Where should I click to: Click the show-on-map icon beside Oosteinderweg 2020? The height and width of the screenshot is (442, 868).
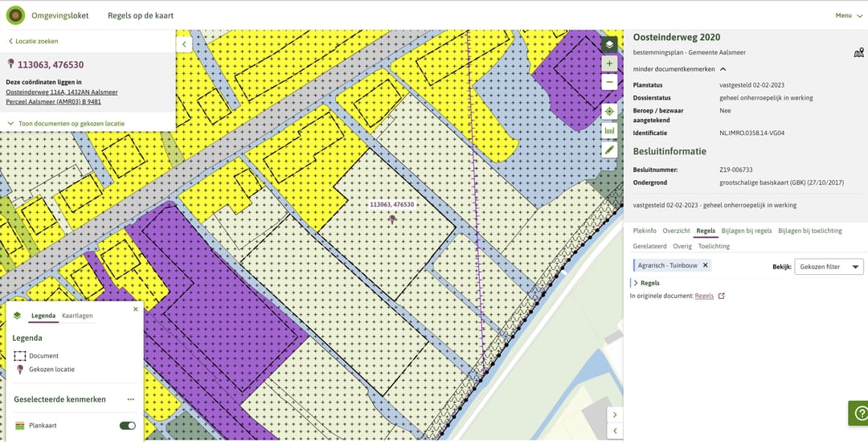858,53
